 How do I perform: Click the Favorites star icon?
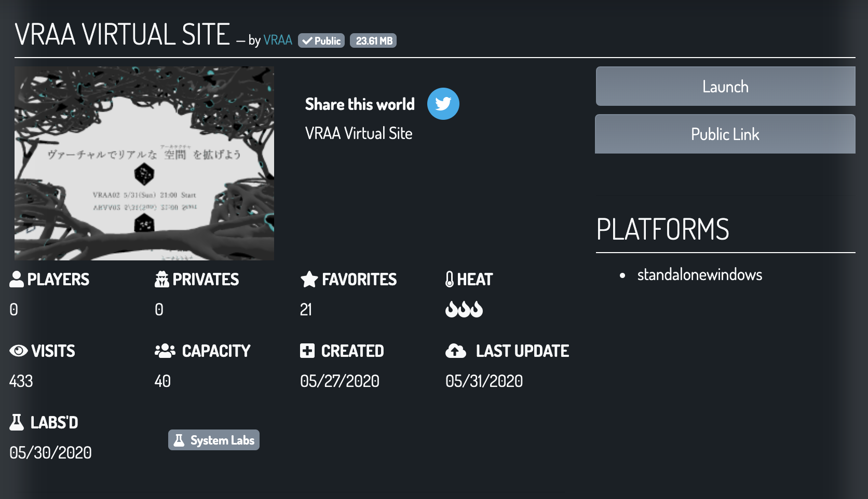tap(309, 279)
